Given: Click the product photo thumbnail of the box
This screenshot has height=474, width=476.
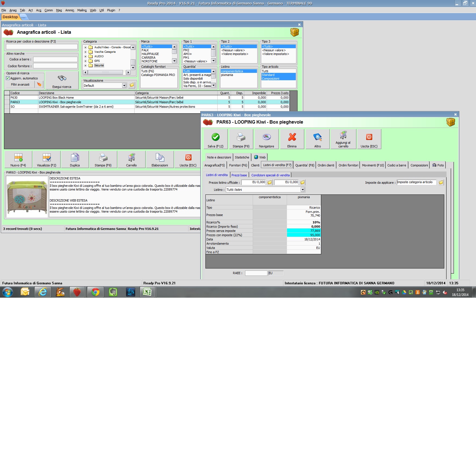Looking at the screenshot, I should [x=27, y=197].
